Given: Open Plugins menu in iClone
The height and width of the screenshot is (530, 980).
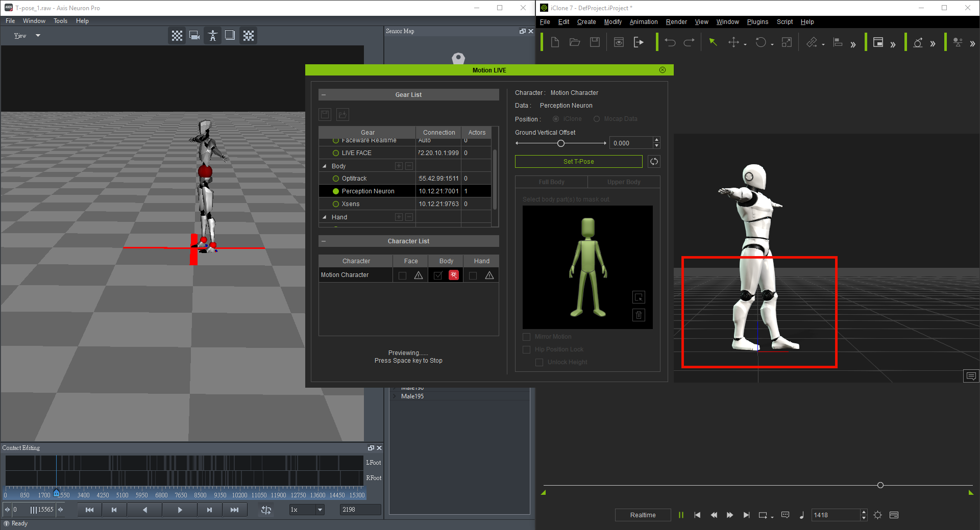Looking at the screenshot, I should (757, 22).
